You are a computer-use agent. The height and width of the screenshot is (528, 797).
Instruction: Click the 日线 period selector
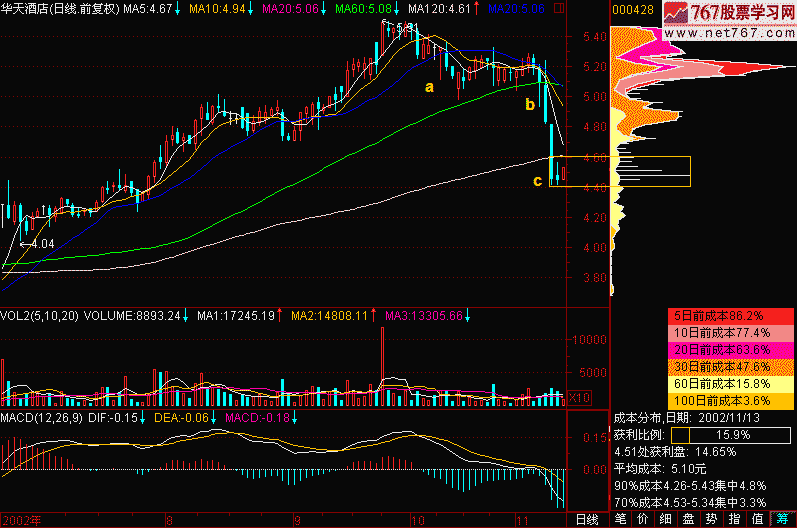pyautogui.click(x=587, y=519)
